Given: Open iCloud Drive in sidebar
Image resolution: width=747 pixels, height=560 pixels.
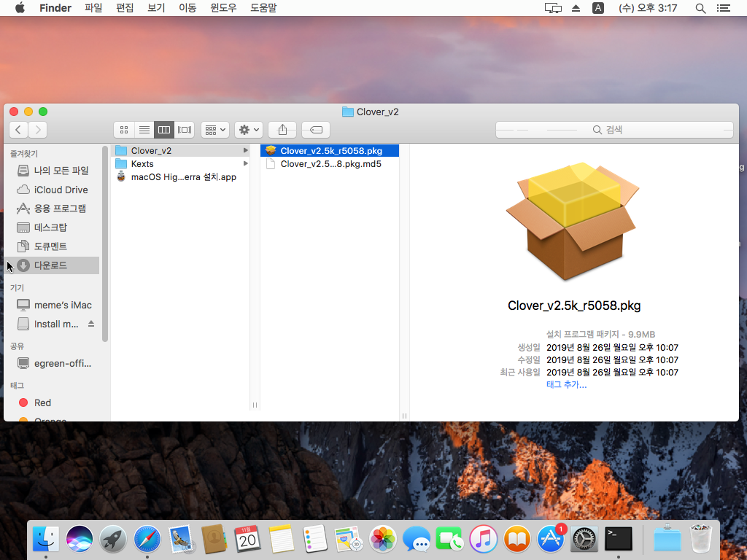Looking at the screenshot, I should tap(53, 190).
